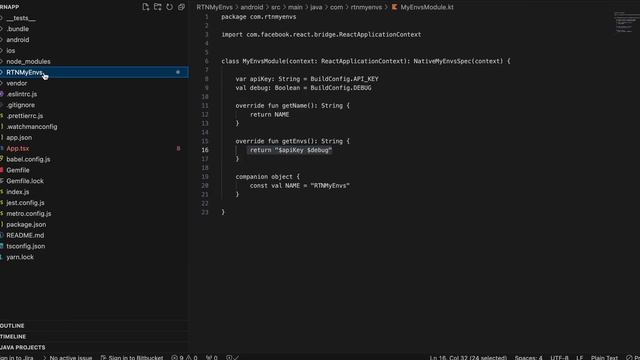Change end-of-line sequence via LF
Screen dimensions: 640x360
[579, 357]
